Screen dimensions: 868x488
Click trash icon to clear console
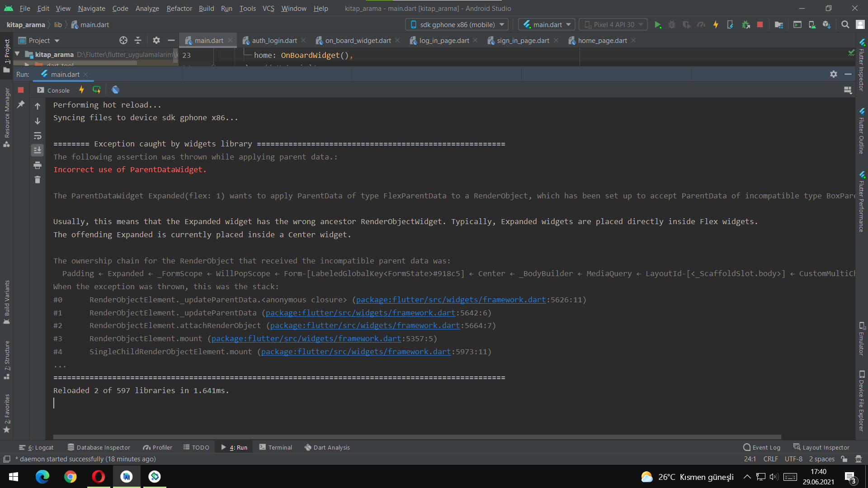point(38,180)
